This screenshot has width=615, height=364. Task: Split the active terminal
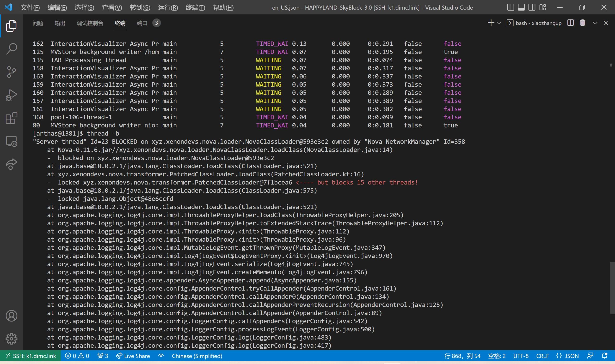tap(571, 23)
